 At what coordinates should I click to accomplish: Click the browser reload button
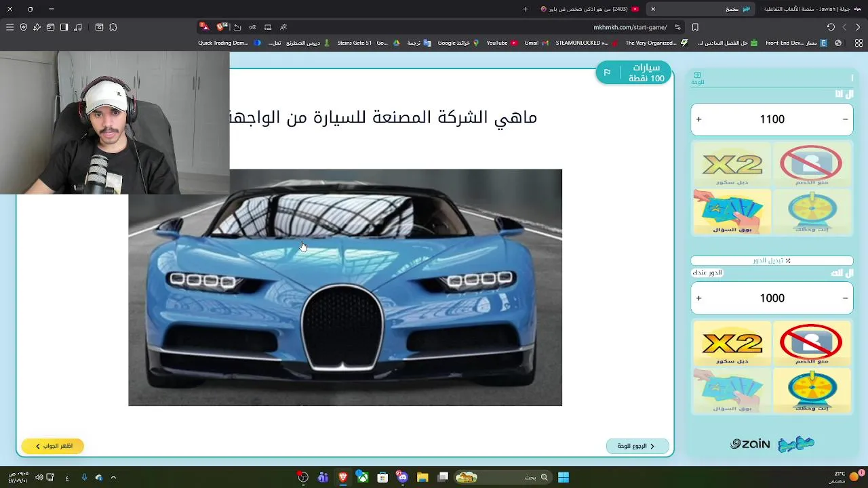(x=831, y=27)
